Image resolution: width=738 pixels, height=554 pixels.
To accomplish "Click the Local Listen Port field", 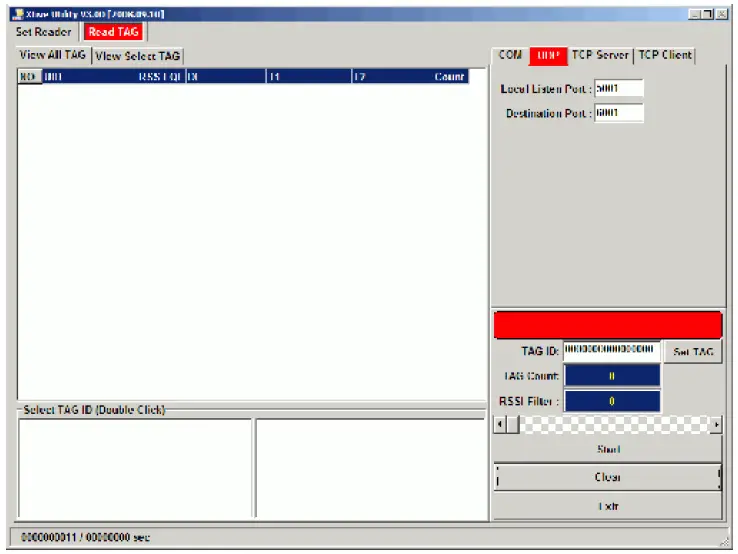I will pos(618,88).
